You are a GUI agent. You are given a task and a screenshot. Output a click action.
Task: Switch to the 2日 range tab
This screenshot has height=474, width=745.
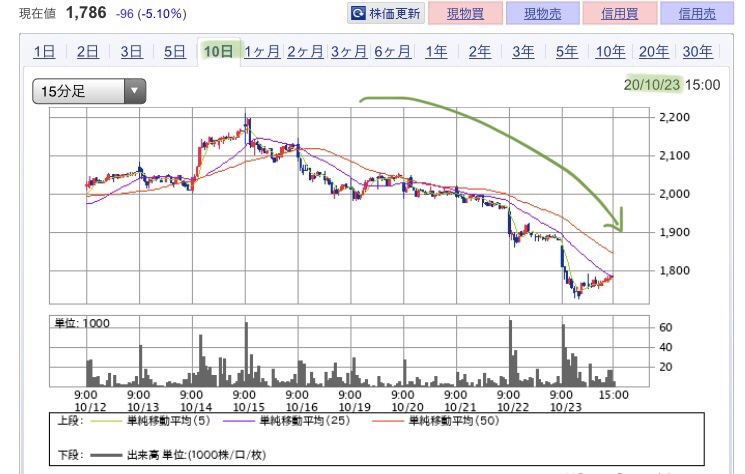click(87, 52)
